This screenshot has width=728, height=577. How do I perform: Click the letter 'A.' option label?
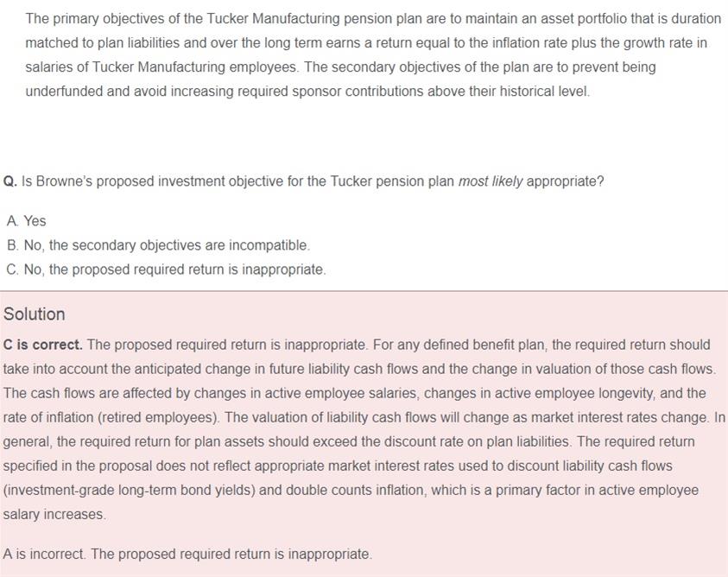point(13,220)
